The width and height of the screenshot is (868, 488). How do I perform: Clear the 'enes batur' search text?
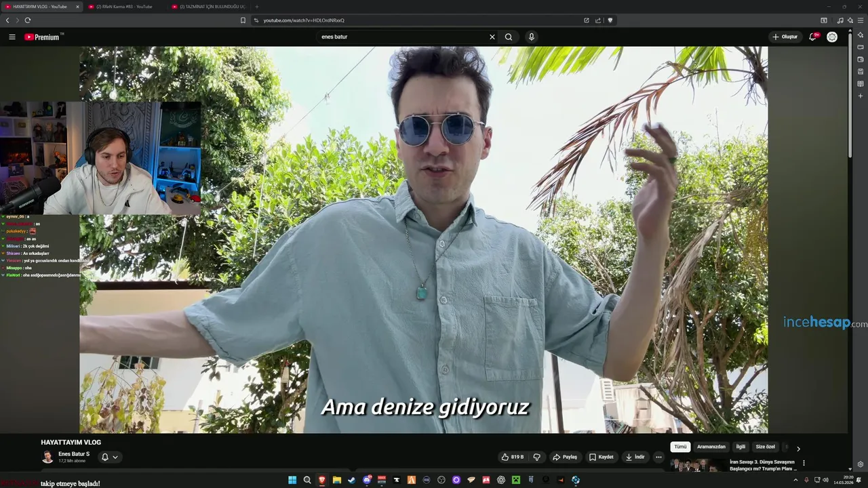(x=492, y=37)
